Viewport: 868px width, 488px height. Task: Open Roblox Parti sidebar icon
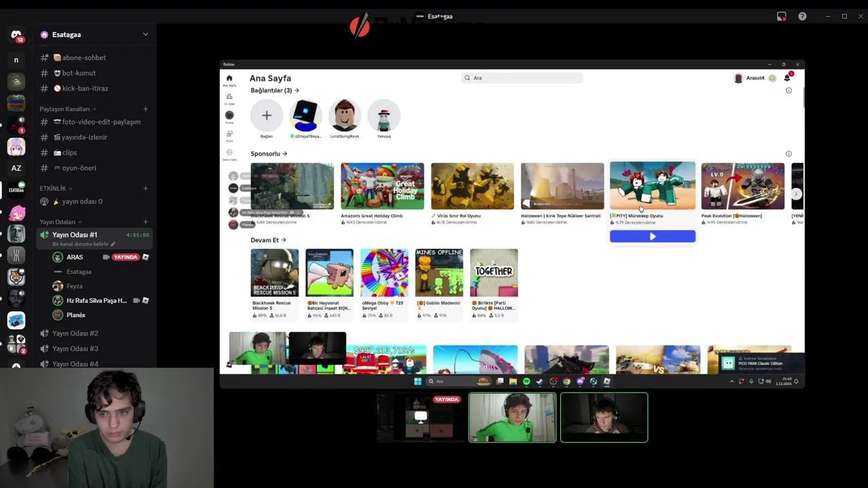(229, 136)
